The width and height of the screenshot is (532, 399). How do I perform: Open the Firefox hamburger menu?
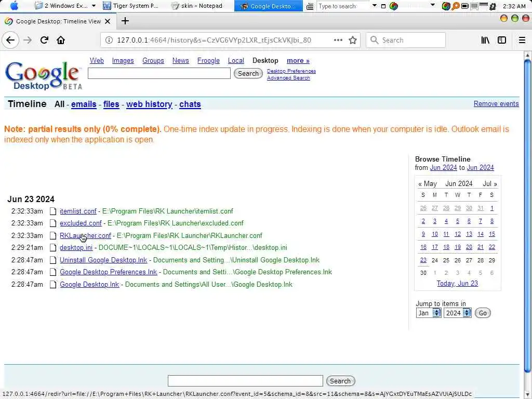coord(522,40)
